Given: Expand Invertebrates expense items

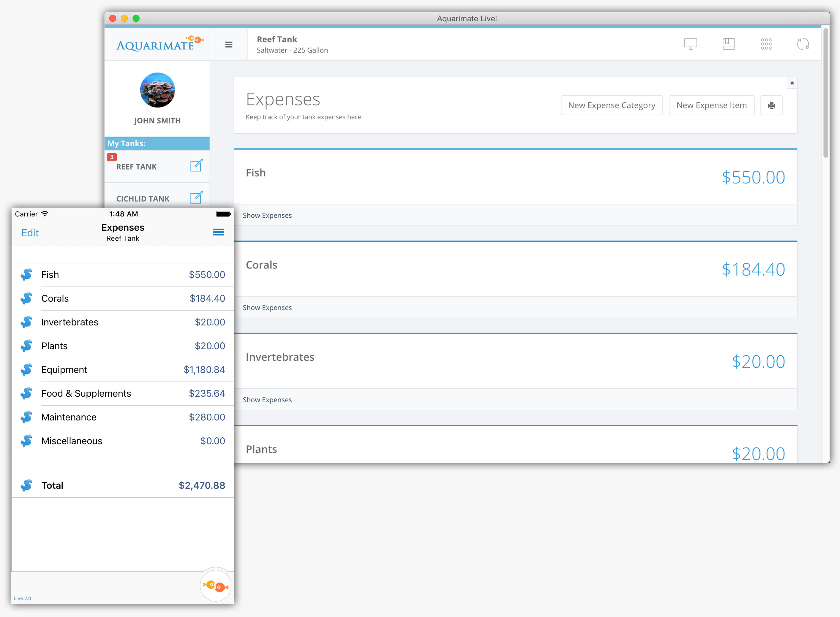Looking at the screenshot, I should pos(267,398).
